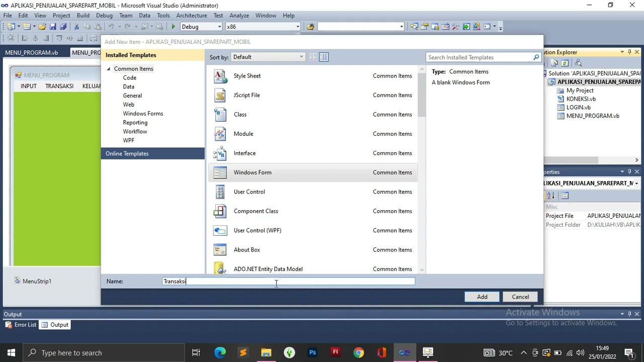Show hidden system tray icons chevron
Viewport: 644px width, 362px height.
524,353
